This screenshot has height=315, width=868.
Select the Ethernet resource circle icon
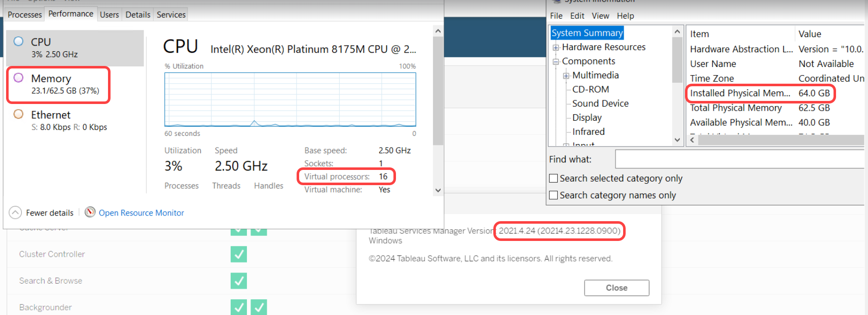click(19, 114)
